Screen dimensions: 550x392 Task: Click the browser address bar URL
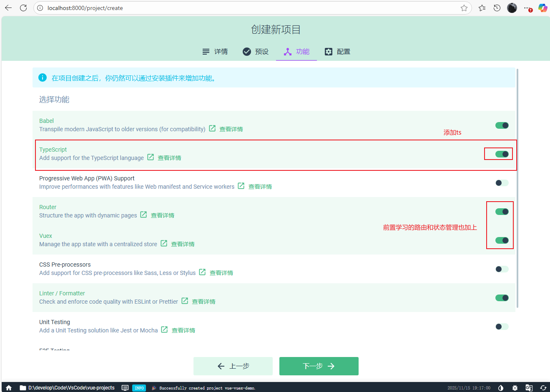point(85,8)
